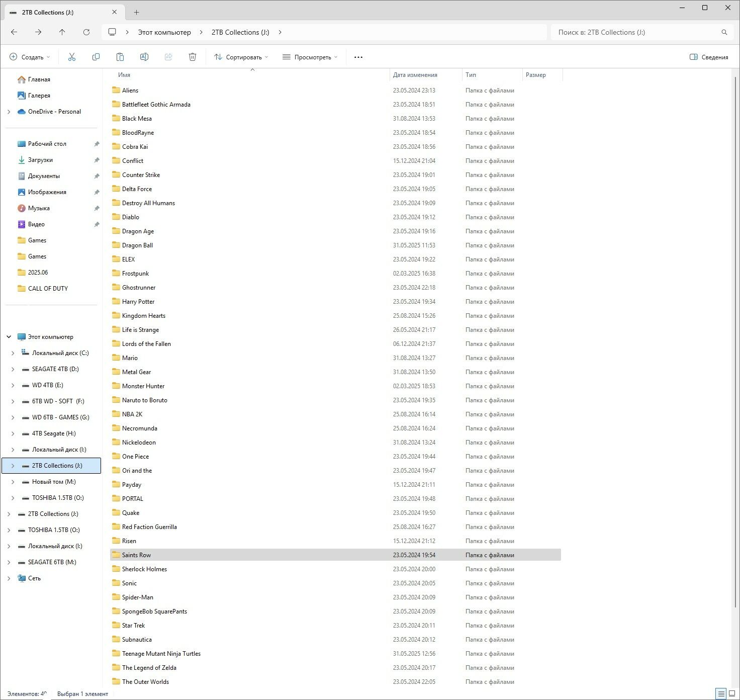This screenshot has width=740, height=700.
Task: Expand the Сеть tree node
Action: click(9, 578)
